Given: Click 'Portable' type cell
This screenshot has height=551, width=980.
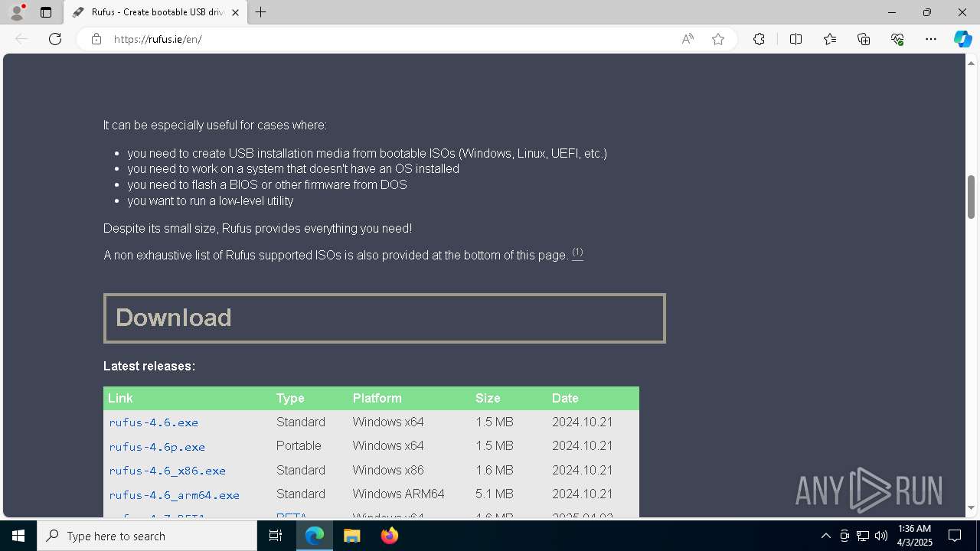Looking at the screenshot, I should point(299,446).
